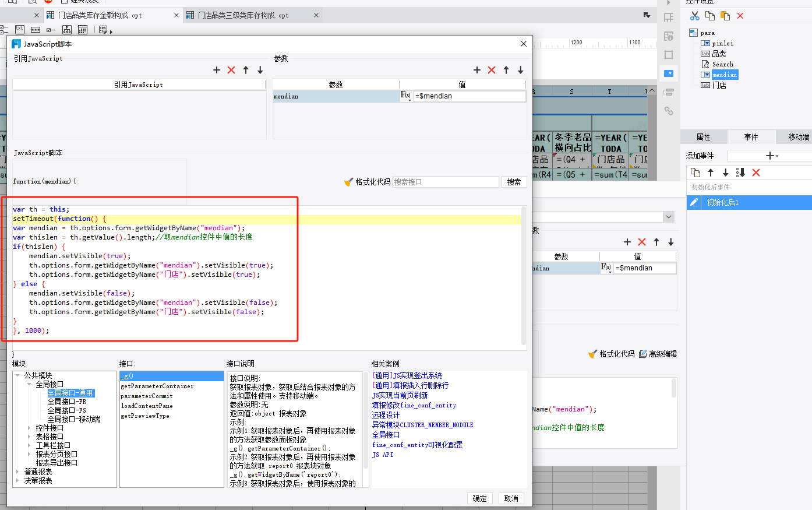Image resolution: width=812 pixels, height=510 pixels.
Task: Click the 搜索 button
Action: pos(514,182)
